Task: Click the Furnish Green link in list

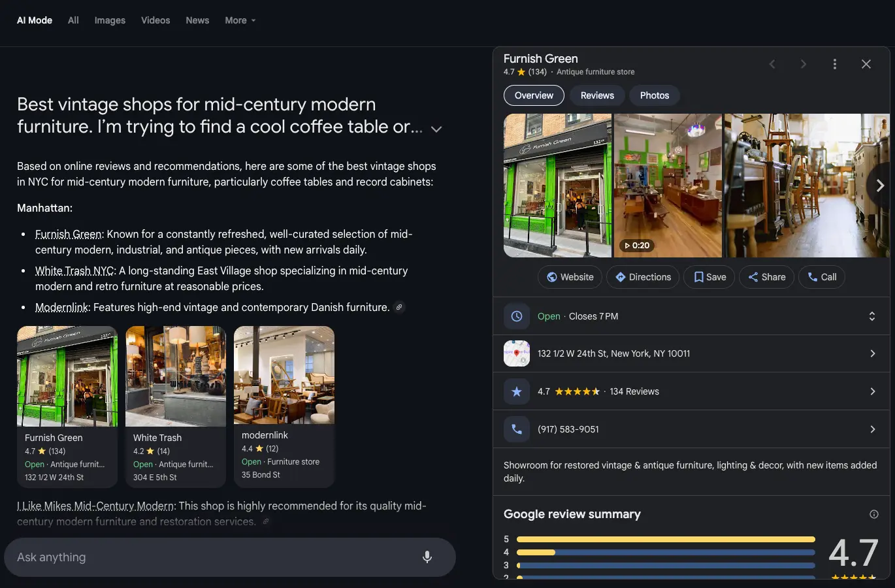Action: coord(69,234)
